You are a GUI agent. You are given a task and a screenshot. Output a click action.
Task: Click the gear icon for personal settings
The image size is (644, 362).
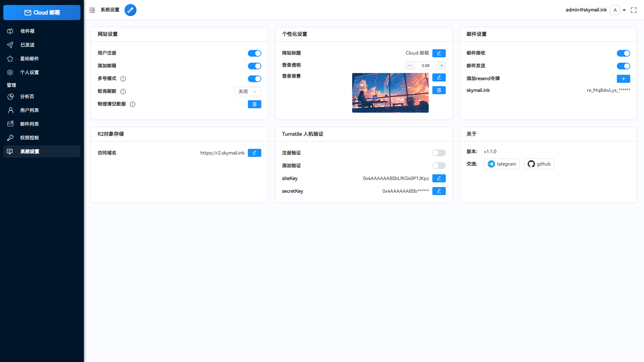[x=10, y=72]
